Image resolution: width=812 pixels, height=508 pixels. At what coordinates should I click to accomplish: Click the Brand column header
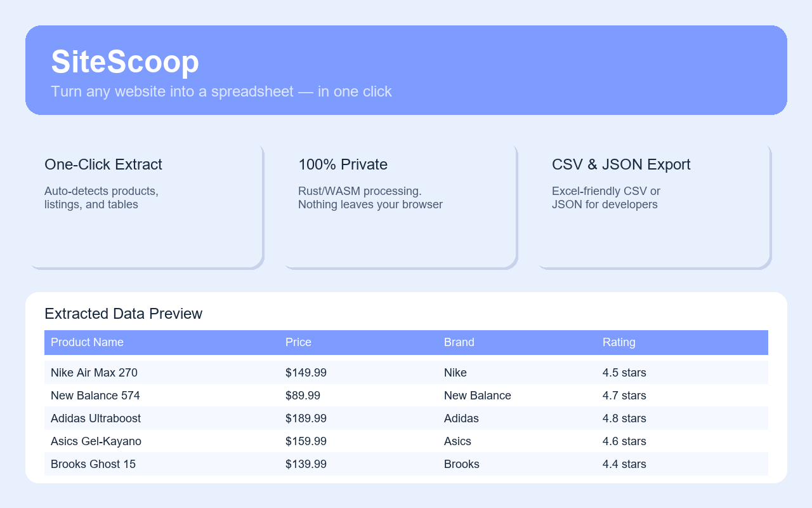click(459, 342)
